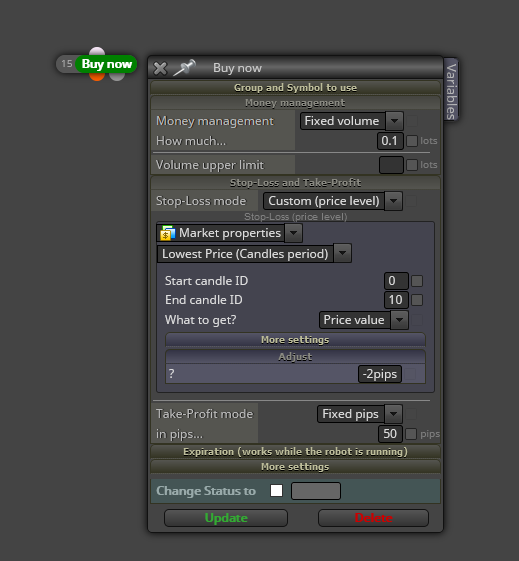Click the block number 15 label

(x=67, y=64)
